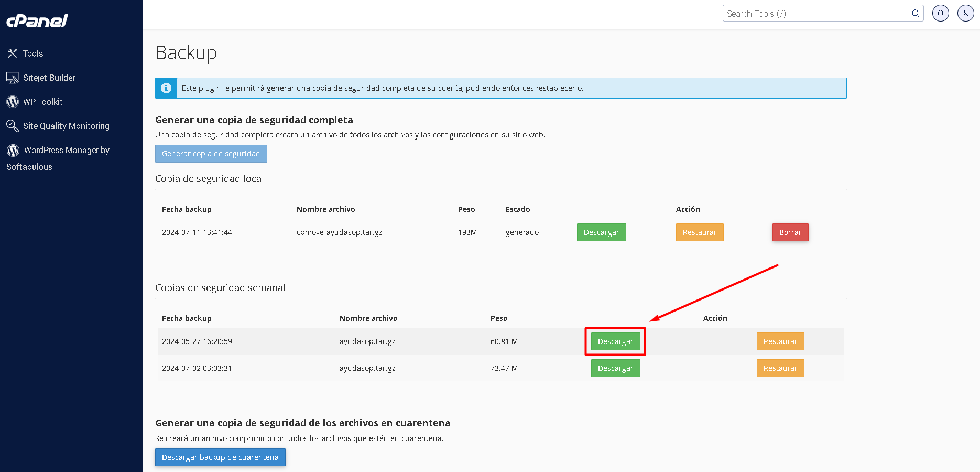Click the Backup page heading
Viewport: 980px width, 472px height.
(186, 53)
